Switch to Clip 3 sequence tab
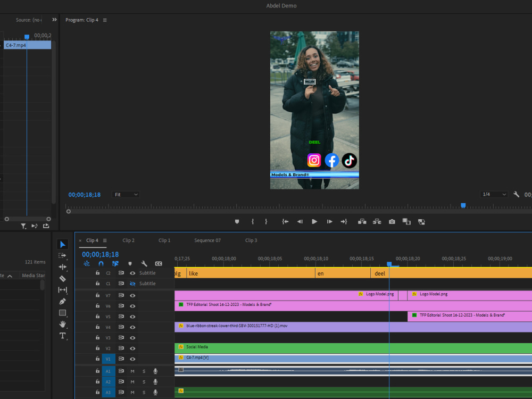 tap(251, 240)
